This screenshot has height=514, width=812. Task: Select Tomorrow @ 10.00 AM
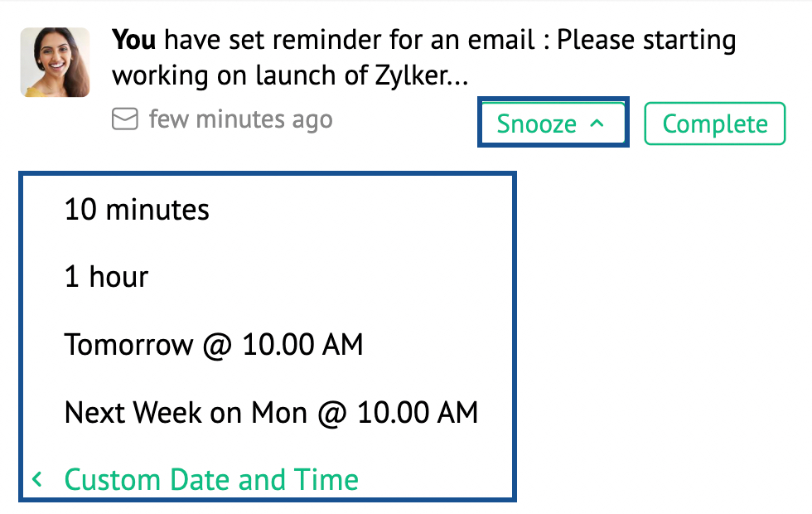214,344
